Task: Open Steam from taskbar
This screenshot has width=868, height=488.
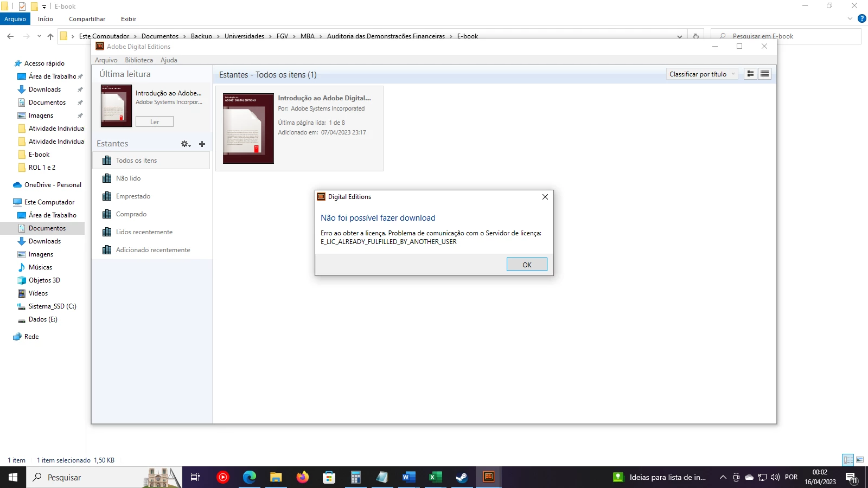Action: pyautogui.click(x=462, y=477)
